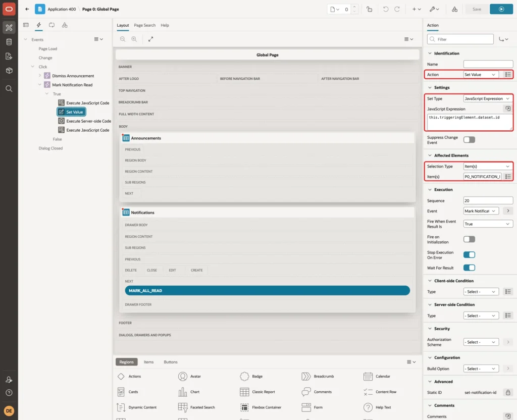517x420 pixels.
Task: Click the Redo arrow in toolbar
Action: coord(397,9)
